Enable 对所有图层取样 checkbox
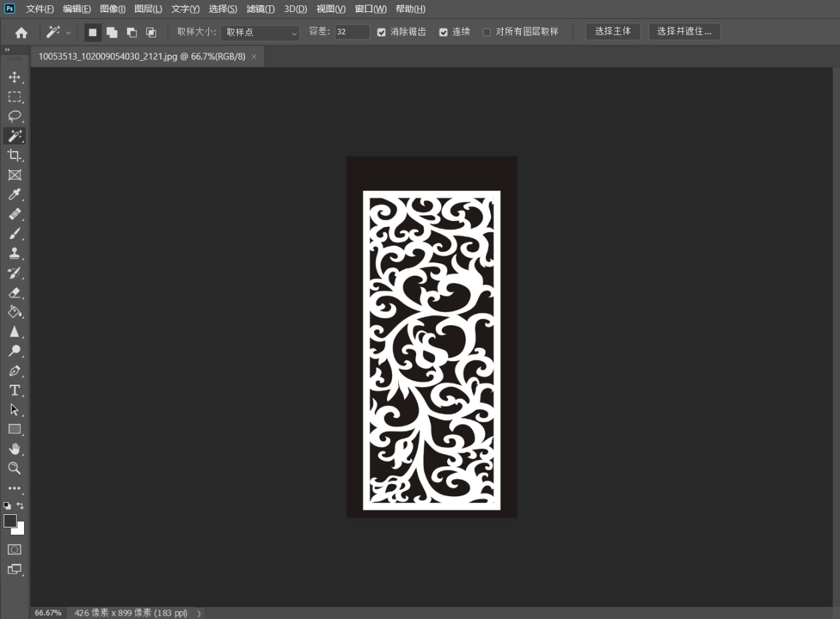 (487, 32)
